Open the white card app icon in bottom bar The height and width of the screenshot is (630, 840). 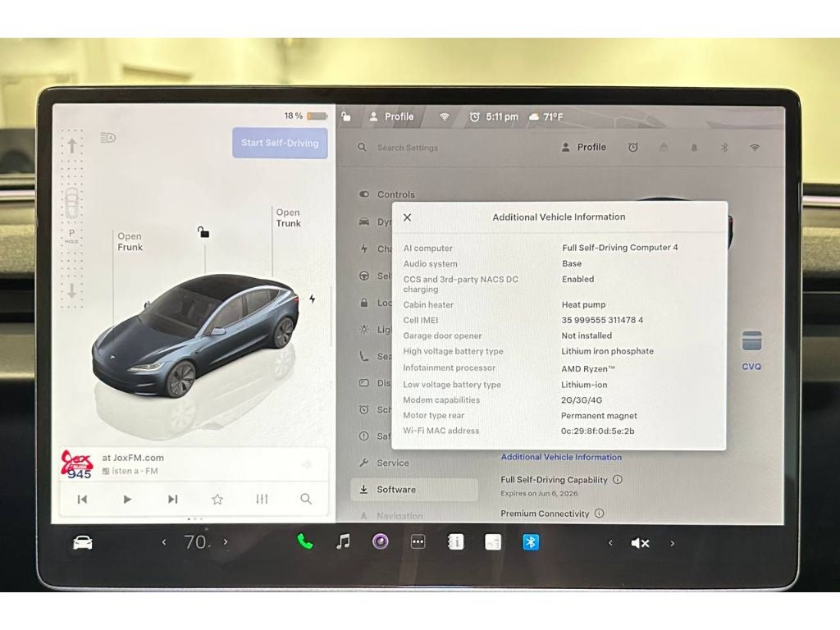pyautogui.click(x=493, y=542)
